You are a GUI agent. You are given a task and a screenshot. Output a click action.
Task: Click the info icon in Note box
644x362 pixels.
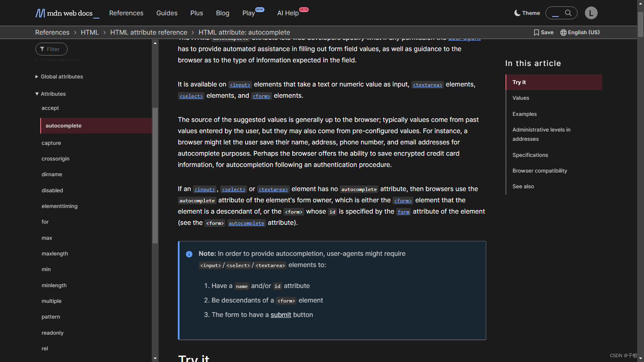[x=189, y=254]
